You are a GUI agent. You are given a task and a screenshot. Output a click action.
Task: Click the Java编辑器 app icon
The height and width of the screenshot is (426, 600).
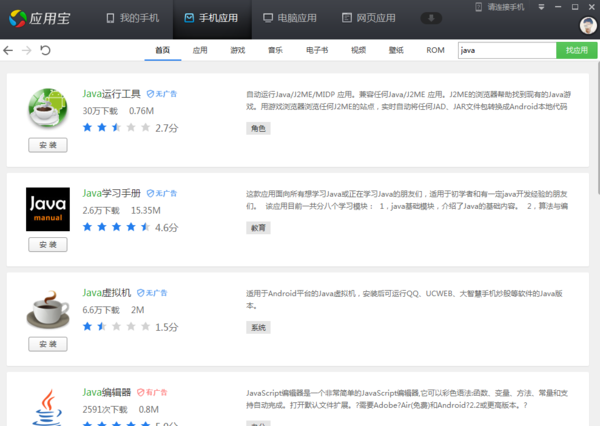[x=48, y=407]
